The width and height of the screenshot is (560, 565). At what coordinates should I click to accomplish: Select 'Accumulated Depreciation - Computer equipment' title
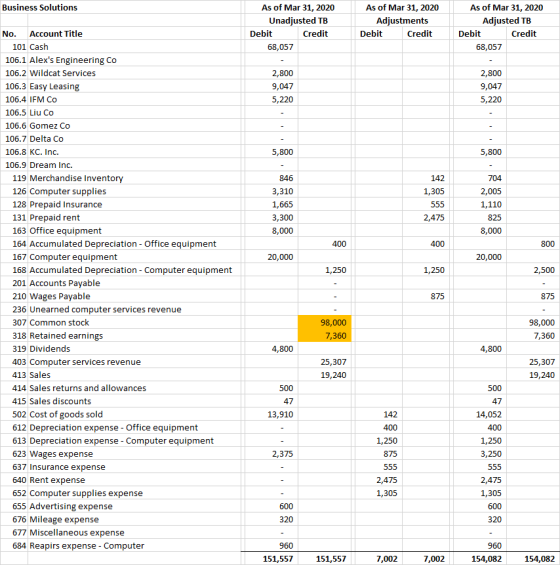[131, 270]
